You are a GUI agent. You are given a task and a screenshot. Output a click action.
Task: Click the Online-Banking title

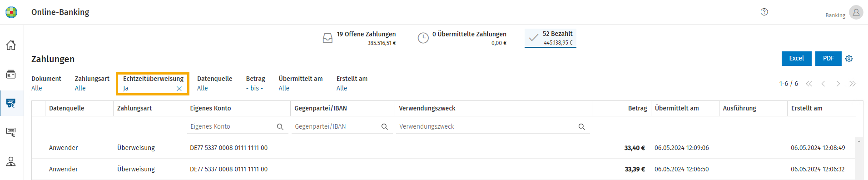pyautogui.click(x=60, y=12)
